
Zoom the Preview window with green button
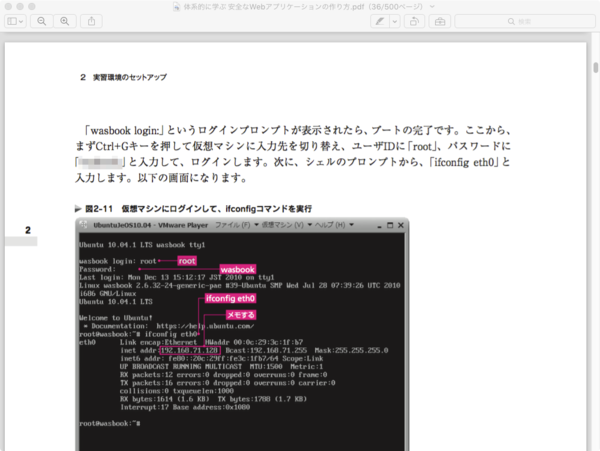click(x=32, y=7)
